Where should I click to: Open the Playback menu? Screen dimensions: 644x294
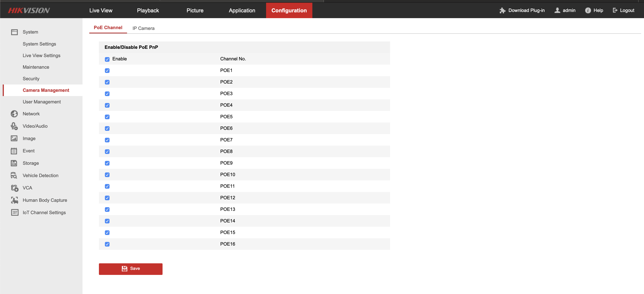click(x=148, y=10)
